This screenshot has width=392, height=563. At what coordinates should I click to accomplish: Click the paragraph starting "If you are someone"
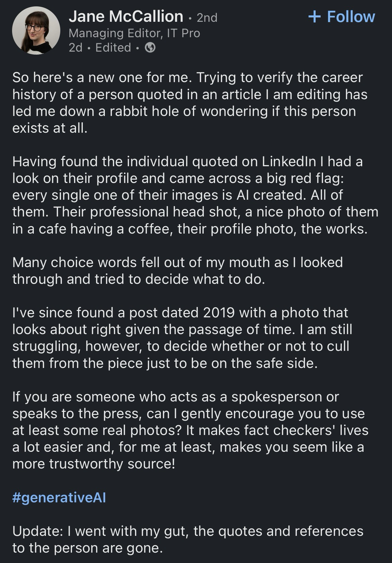point(190,430)
